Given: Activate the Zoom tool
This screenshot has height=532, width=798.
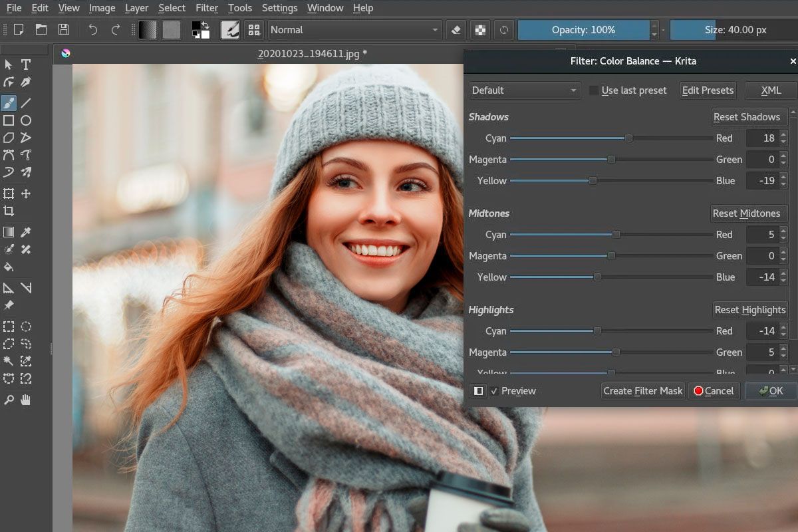Looking at the screenshot, I should 9,400.
